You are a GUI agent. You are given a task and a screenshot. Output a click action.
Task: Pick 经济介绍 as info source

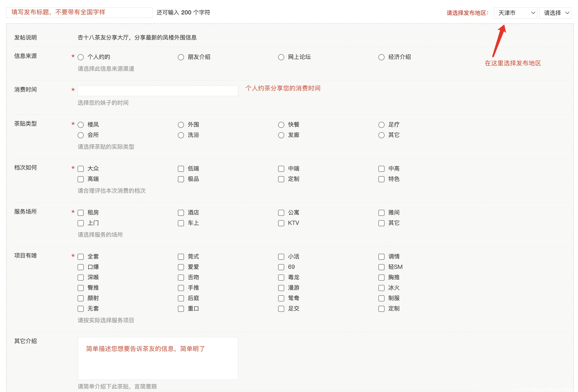[381, 57]
